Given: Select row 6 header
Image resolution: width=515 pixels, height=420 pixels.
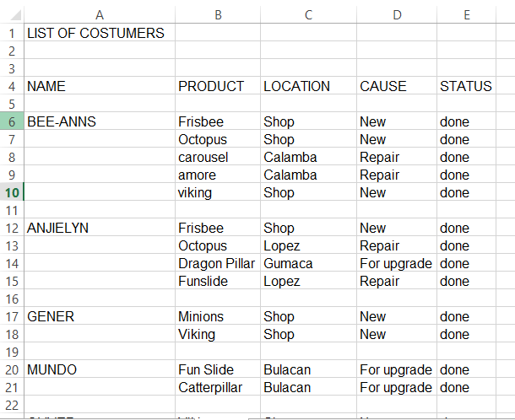Looking at the screenshot, I should (x=12, y=121).
